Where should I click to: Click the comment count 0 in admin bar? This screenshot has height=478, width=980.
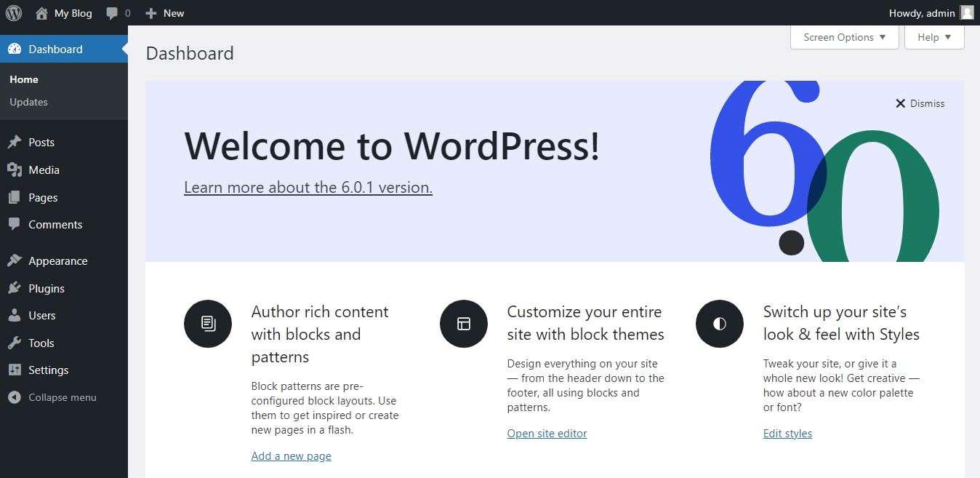(x=128, y=13)
